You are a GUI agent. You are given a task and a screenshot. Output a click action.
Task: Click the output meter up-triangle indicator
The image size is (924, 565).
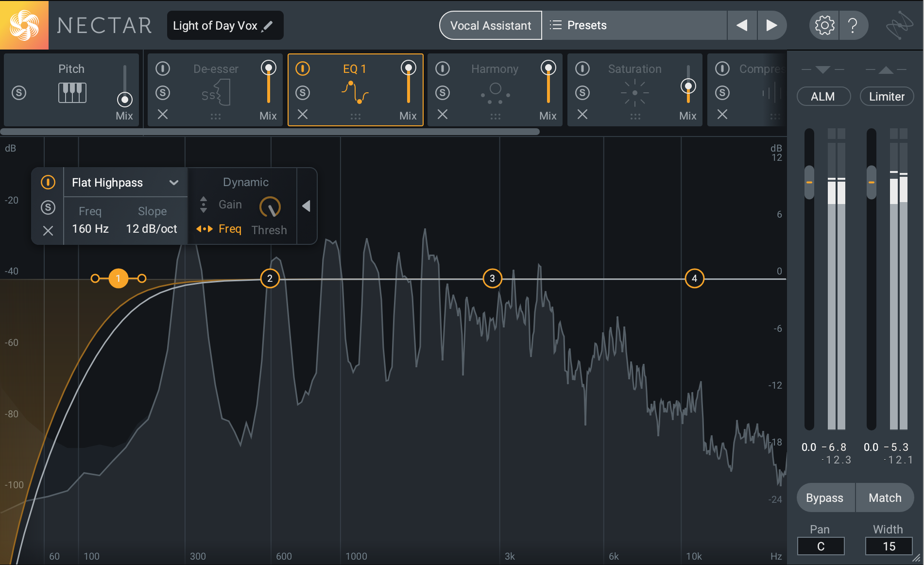pos(886,70)
